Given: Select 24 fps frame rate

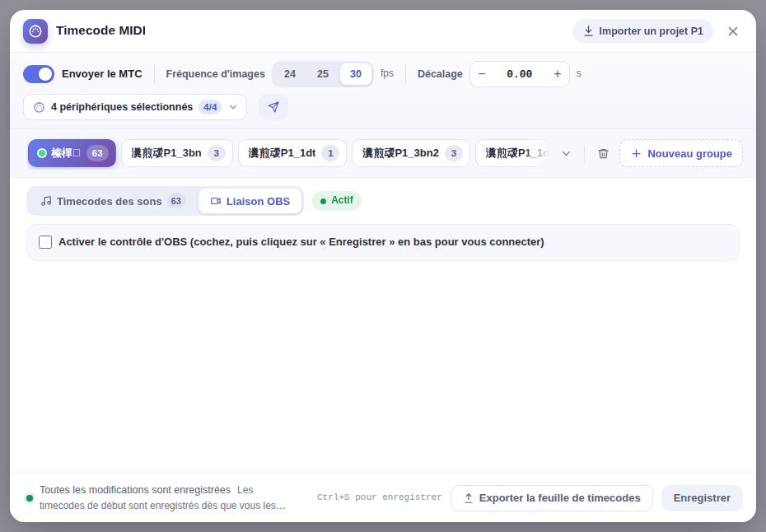Looking at the screenshot, I should [x=290, y=74].
